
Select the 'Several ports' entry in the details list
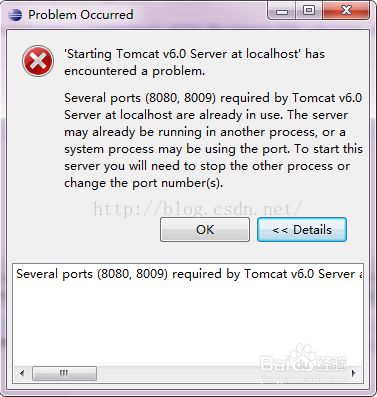point(189,274)
